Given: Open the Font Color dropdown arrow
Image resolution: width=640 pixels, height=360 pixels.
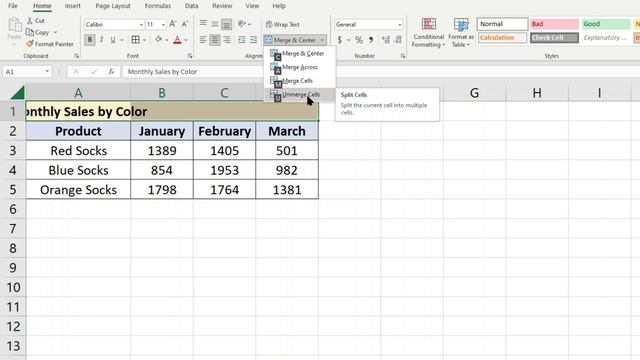Looking at the screenshot, I should [x=186, y=40].
